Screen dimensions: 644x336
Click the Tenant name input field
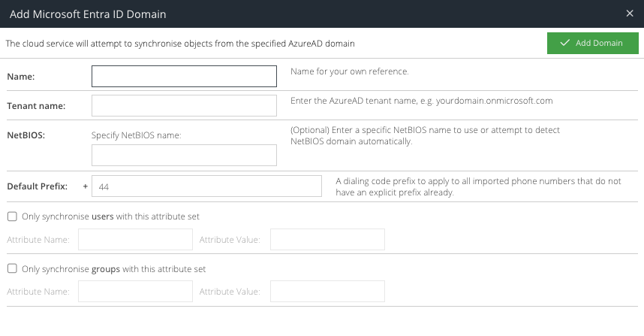[184, 106]
